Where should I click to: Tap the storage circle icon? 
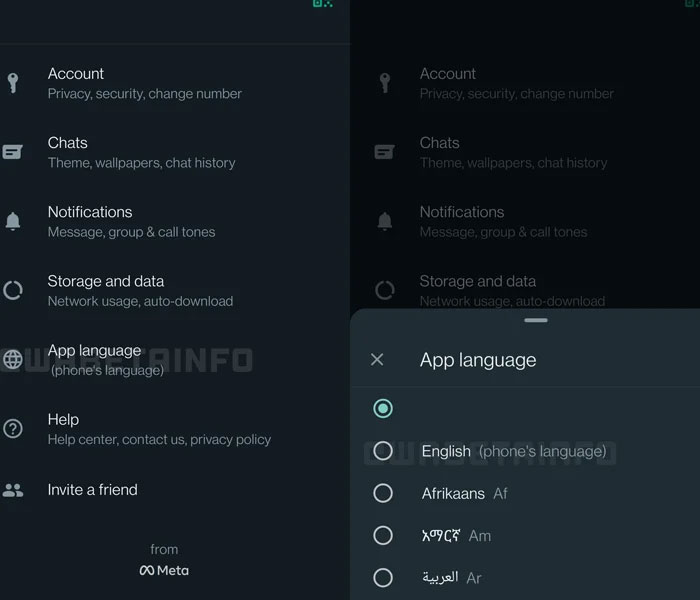13,291
